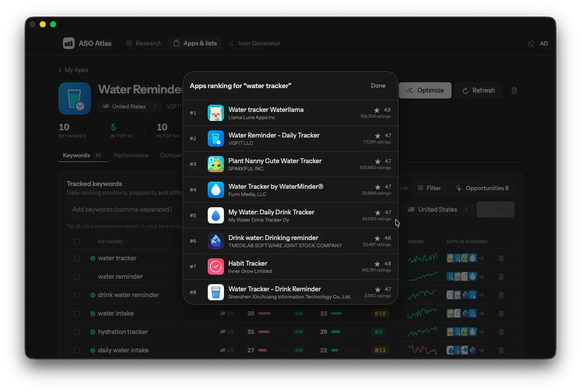Close the ranking dialog with Done
Screen dimensions: 581x392
coord(378,85)
